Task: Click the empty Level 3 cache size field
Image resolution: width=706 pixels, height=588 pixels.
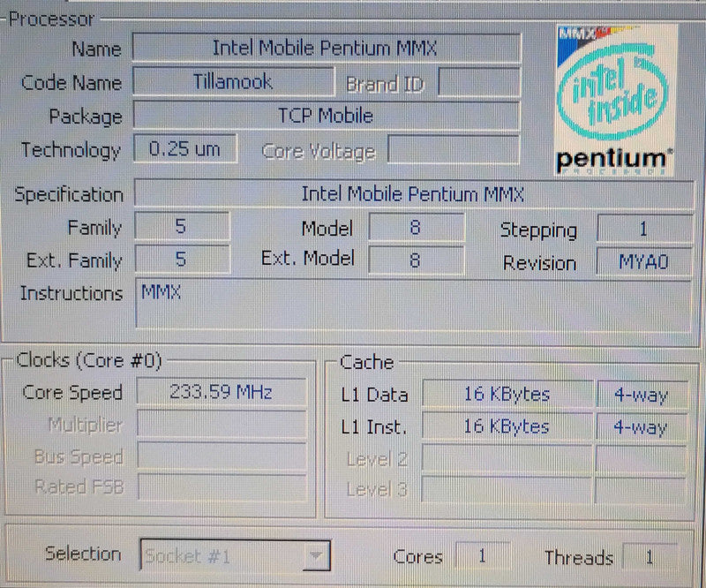Action: [x=506, y=489]
